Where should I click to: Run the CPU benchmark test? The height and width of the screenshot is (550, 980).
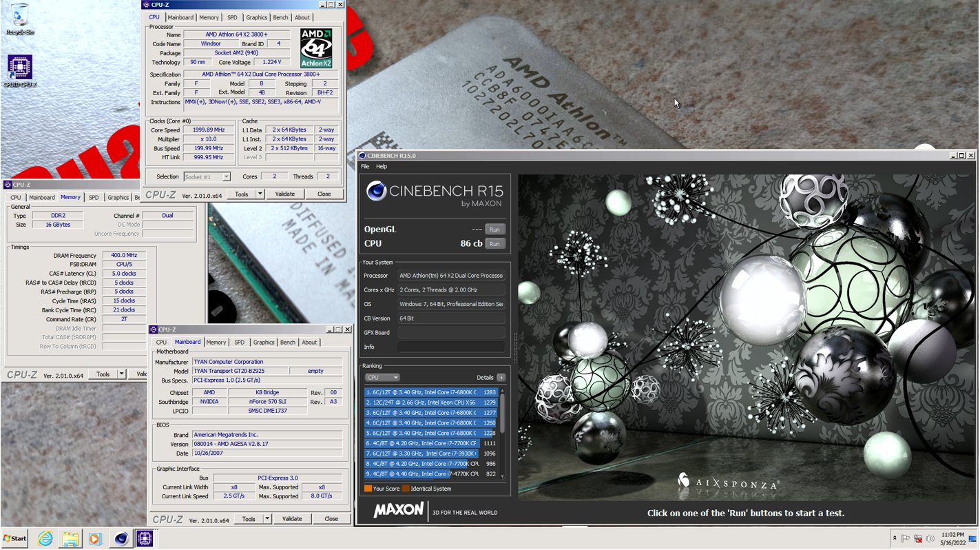click(494, 244)
